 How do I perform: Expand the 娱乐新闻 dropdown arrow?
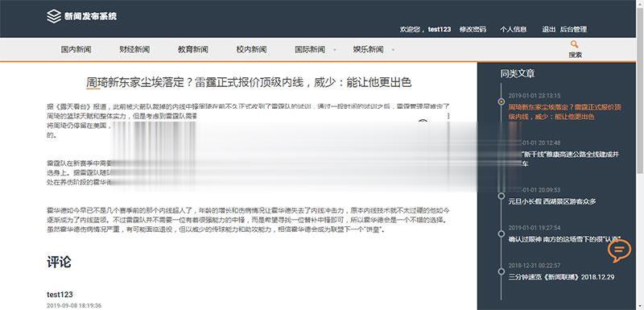tap(393, 50)
